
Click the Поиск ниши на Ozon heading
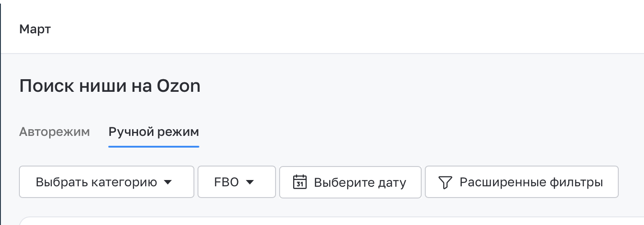coord(110,85)
